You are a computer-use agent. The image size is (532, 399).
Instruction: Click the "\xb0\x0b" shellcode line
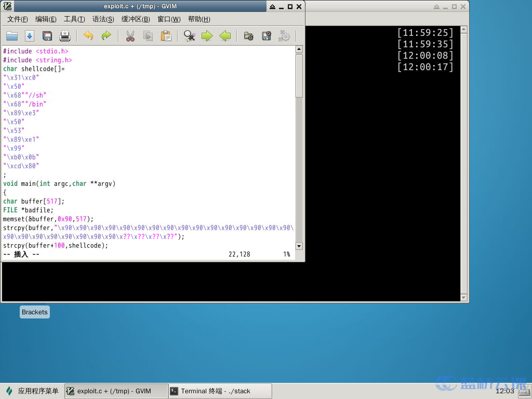[x=21, y=157]
